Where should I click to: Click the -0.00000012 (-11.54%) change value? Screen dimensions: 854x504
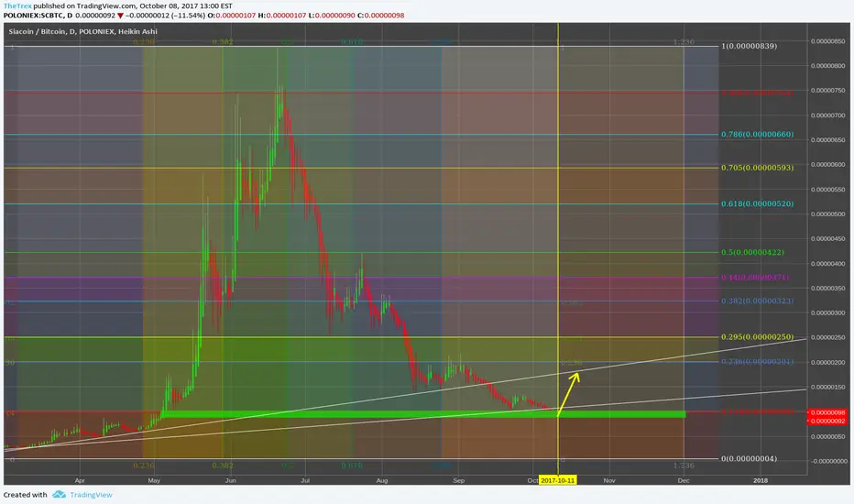pyautogui.click(x=165, y=16)
